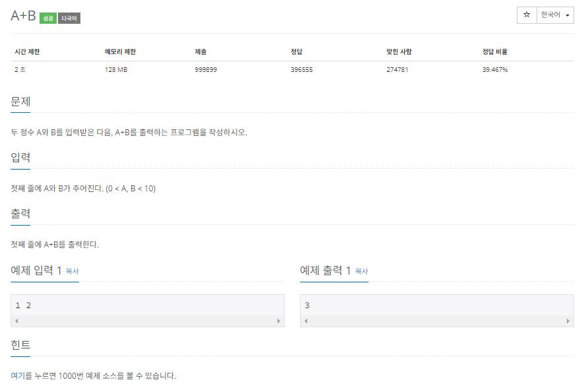This screenshot has width=588, height=386.
Task: Click the 정답 column header
Action: [x=297, y=52]
